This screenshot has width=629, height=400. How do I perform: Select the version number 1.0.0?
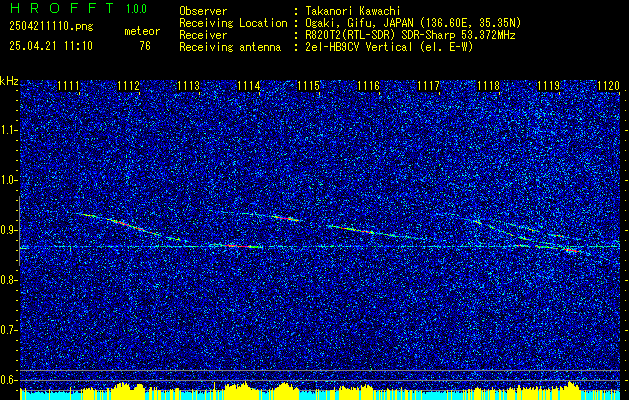coord(136,9)
